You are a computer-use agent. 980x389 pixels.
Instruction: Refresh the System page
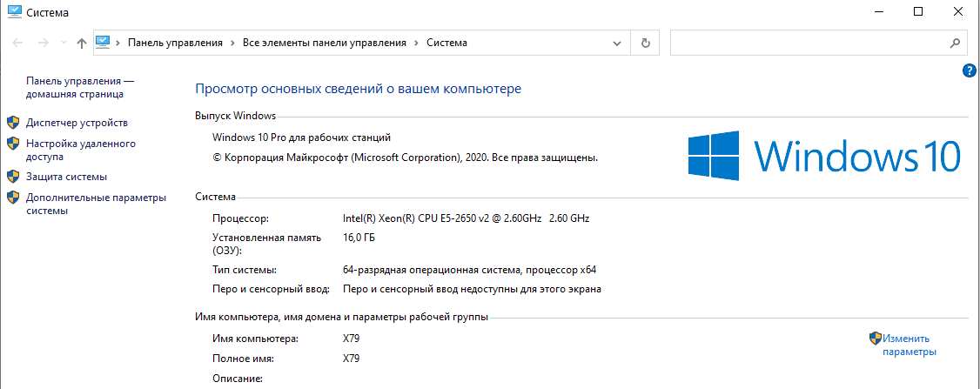(x=645, y=43)
